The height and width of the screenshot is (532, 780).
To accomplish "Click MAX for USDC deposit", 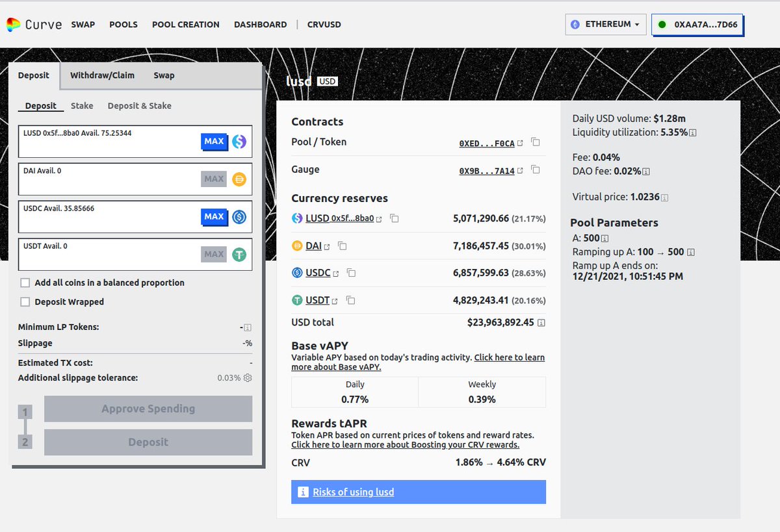I will [214, 216].
